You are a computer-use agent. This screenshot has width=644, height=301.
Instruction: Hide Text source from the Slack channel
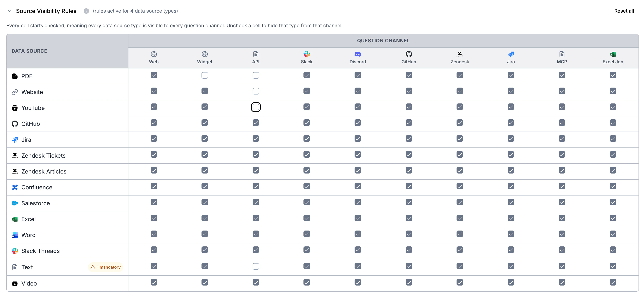coord(307,266)
